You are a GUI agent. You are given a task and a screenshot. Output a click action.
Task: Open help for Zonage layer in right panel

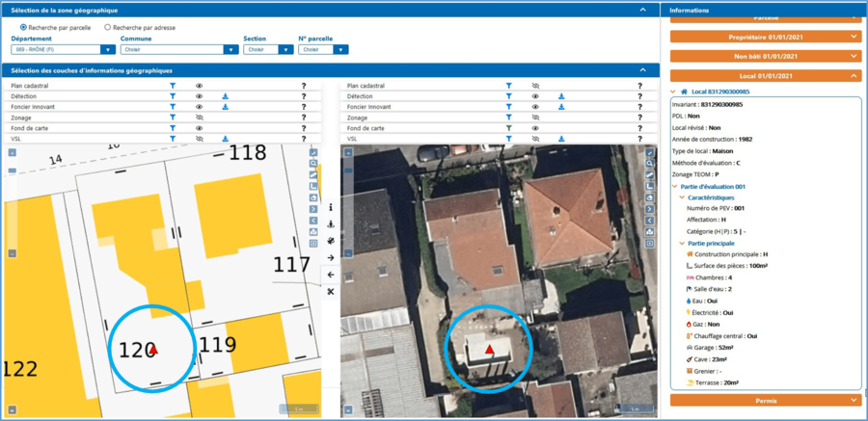pyautogui.click(x=638, y=118)
